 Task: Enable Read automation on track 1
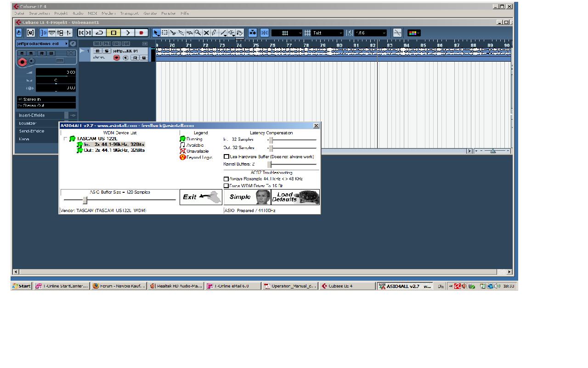click(135, 58)
